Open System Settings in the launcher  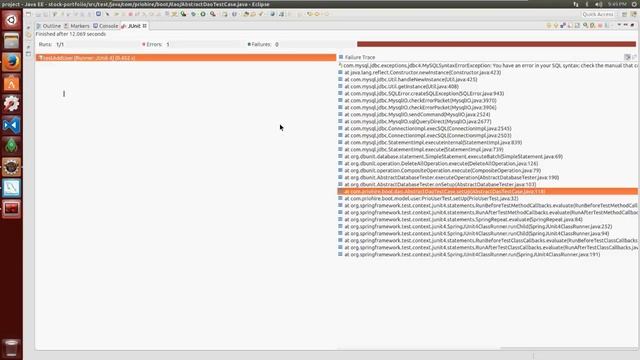pos(11,104)
